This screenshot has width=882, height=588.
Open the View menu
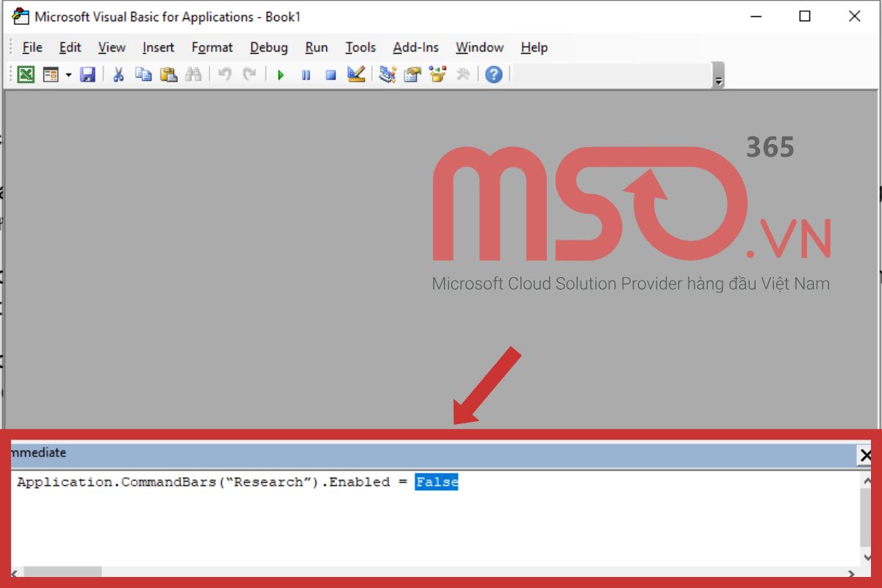tap(112, 47)
